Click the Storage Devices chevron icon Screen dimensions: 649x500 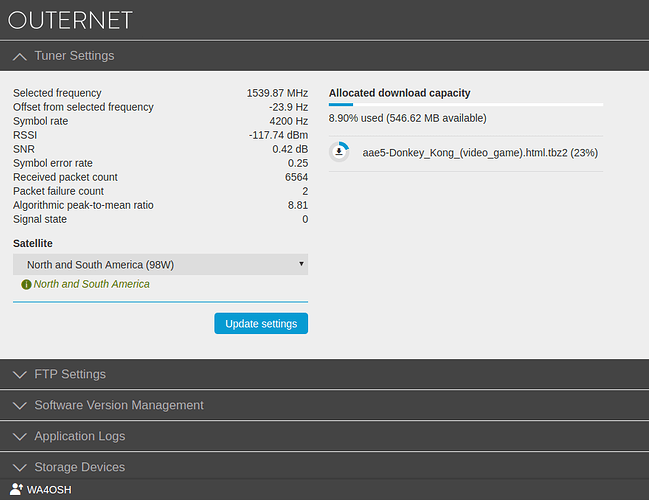click(19, 468)
